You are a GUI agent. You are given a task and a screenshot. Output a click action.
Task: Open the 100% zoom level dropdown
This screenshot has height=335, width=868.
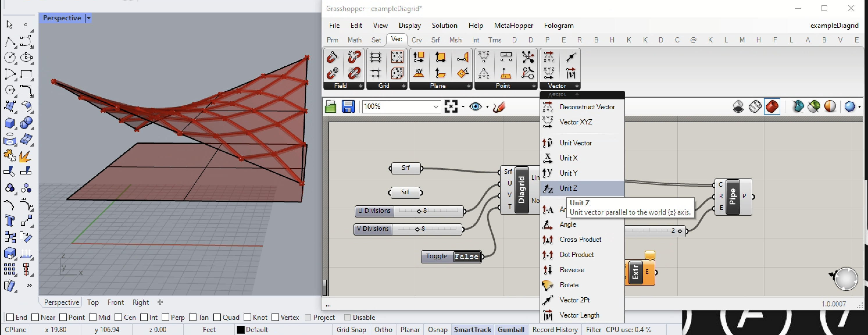435,107
